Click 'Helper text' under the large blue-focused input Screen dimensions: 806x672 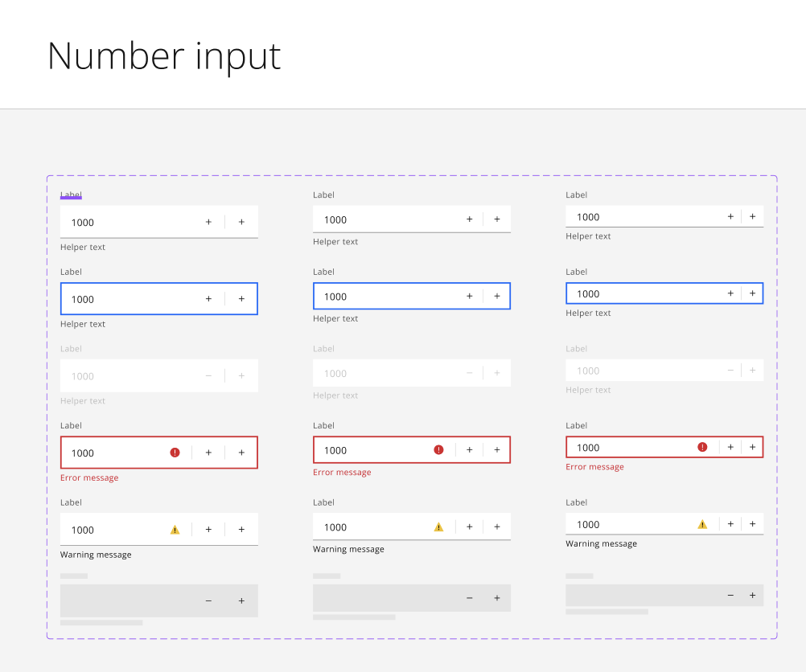point(83,324)
